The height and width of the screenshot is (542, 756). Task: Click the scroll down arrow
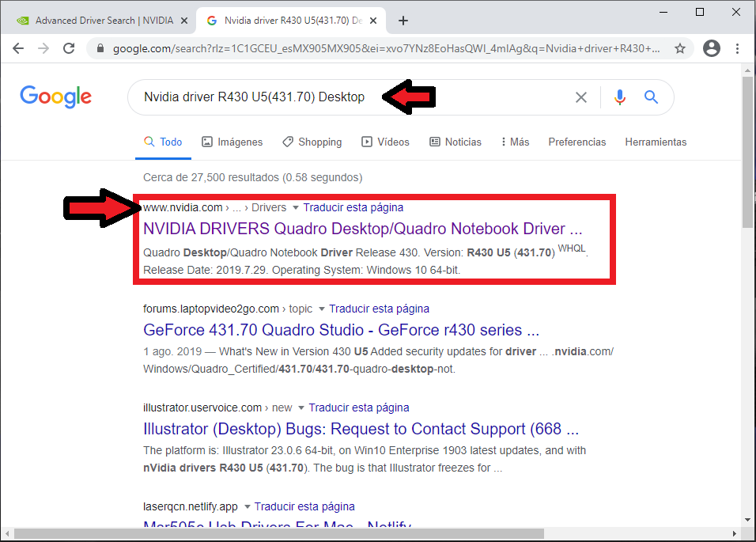[x=747, y=520]
